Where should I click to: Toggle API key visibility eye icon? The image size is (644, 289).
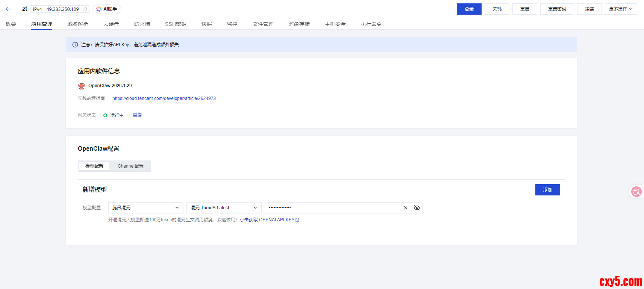click(417, 208)
